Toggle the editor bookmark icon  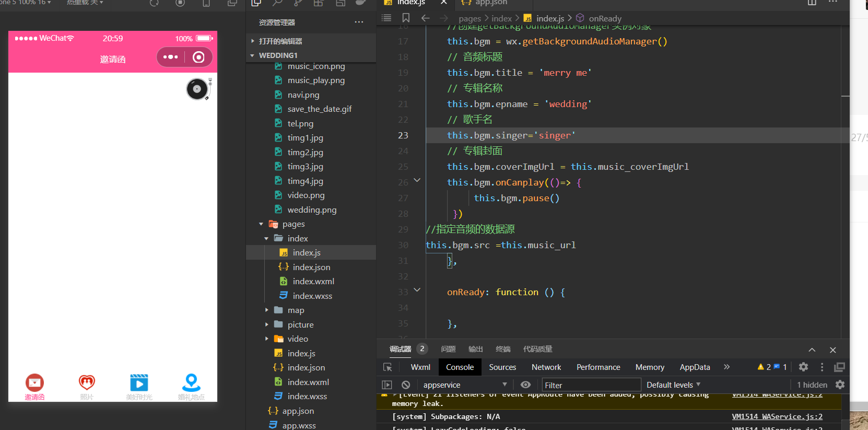click(x=406, y=18)
